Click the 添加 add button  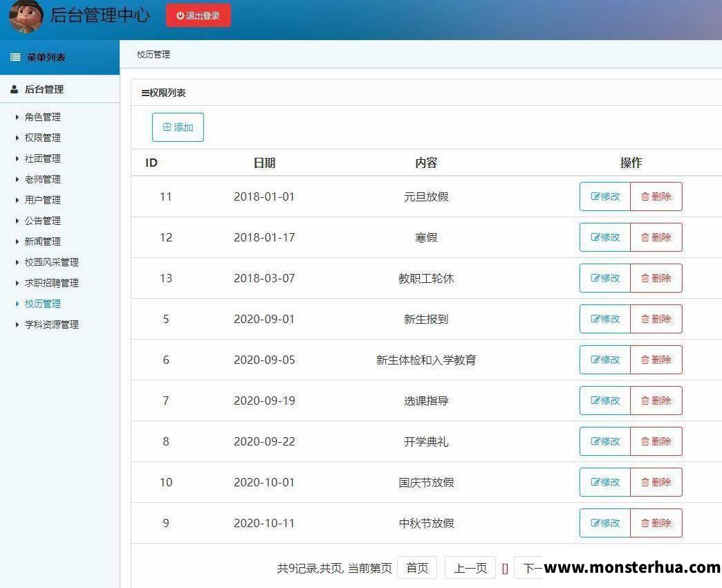pyautogui.click(x=178, y=127)
